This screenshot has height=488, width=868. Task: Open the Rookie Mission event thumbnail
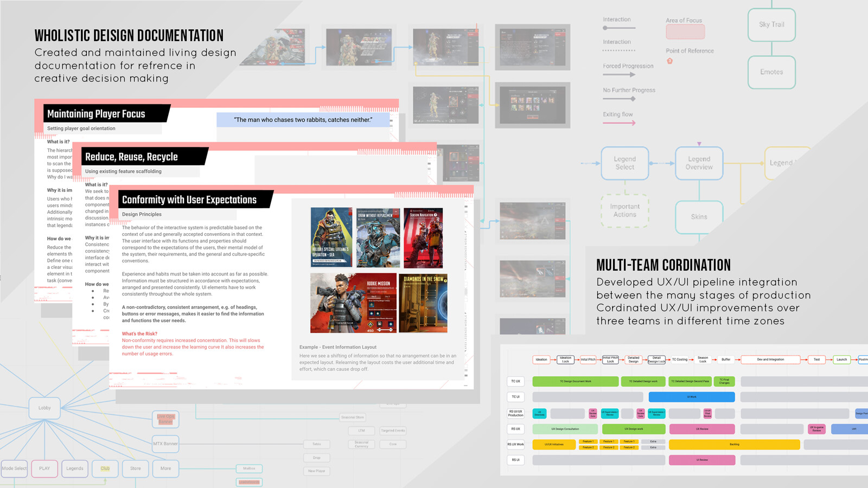coord(353,303)
